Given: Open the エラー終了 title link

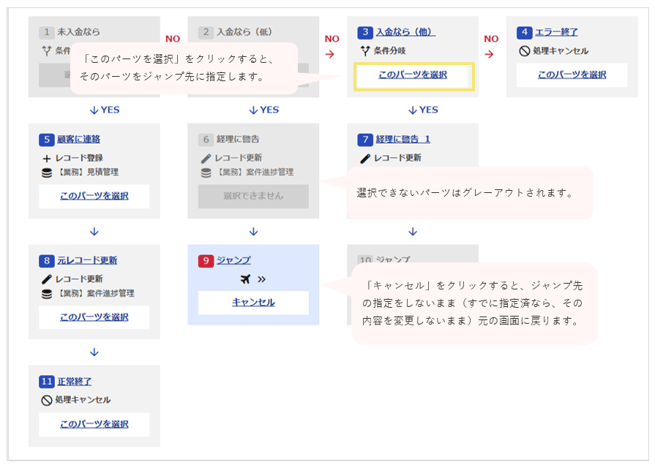Looking at the screenshot, I should coord(556,32).
